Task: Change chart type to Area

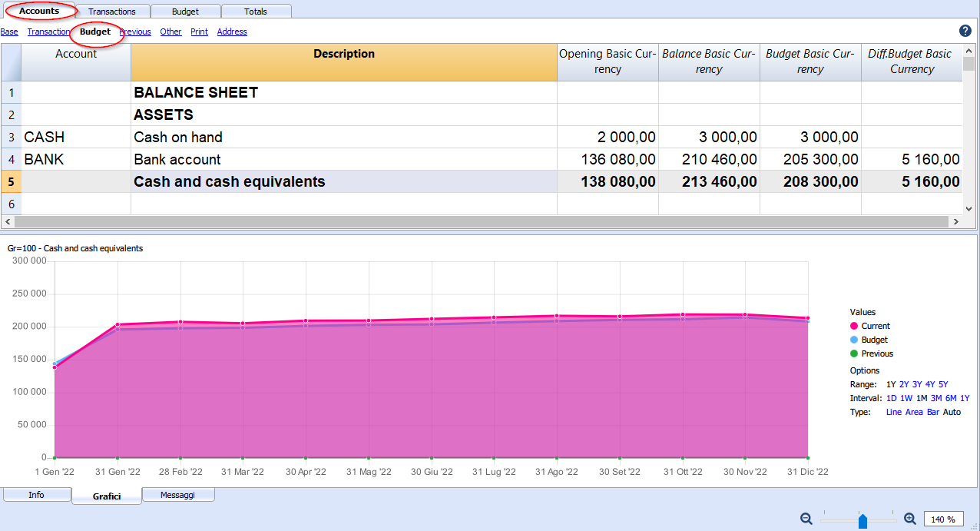Action: [x=914, y=412]
